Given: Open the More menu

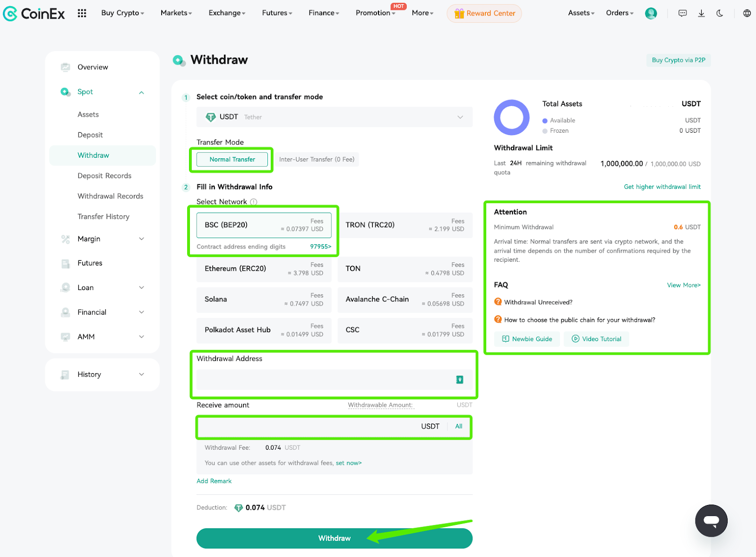Looking at the screenshot, I should [x=422, y=13].
